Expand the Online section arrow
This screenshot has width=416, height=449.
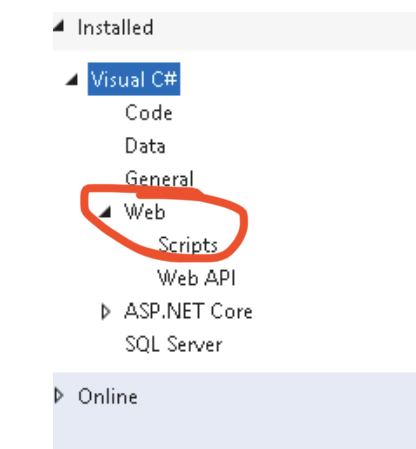coord(59,395)
